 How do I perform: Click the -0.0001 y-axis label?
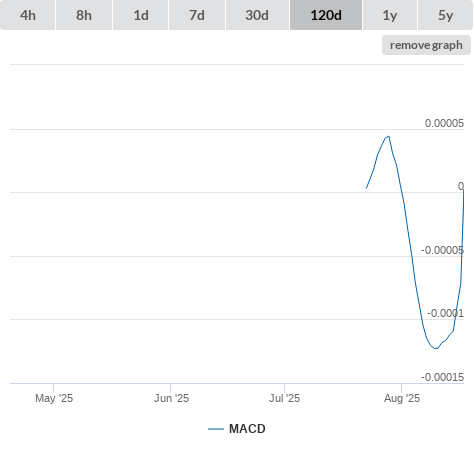pos(445,313)
